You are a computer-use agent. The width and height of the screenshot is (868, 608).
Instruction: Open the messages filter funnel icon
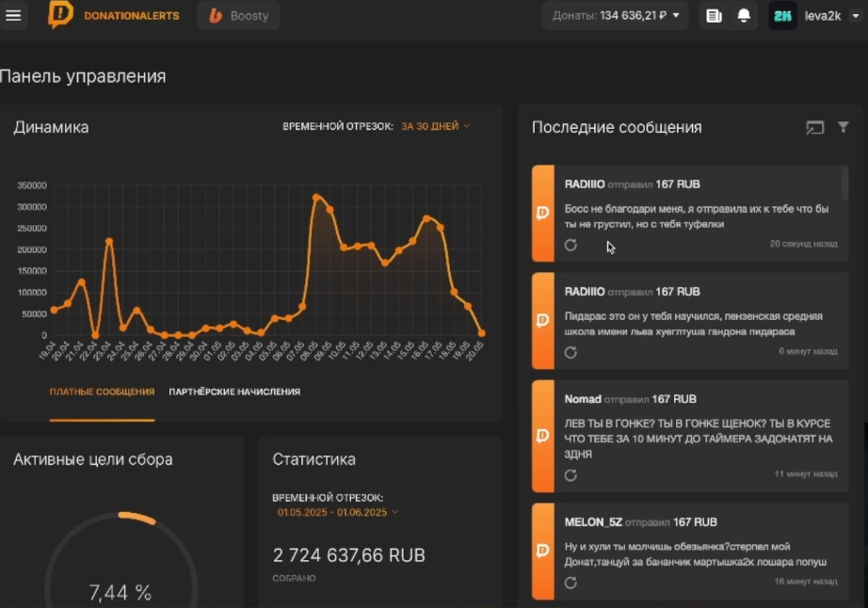tap(843, 127)
